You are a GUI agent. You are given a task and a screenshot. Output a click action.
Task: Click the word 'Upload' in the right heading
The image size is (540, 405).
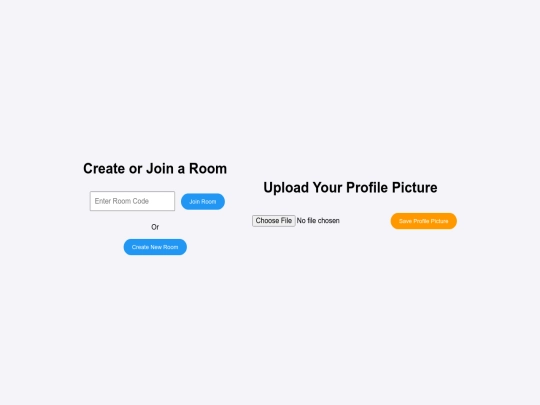click(x=286, y=188)
